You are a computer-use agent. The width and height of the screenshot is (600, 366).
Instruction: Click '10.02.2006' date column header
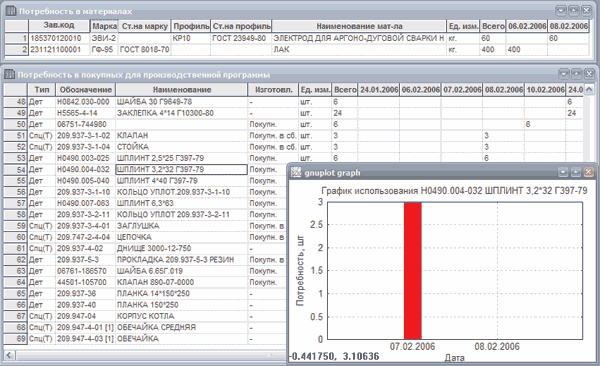pos(545,90)
